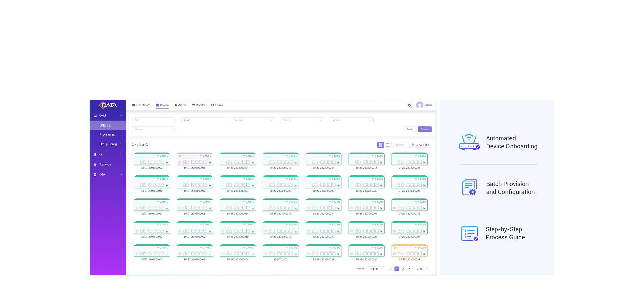
Task: Click the C-DATA logo in the sidebar
Action: coord(108,105)
